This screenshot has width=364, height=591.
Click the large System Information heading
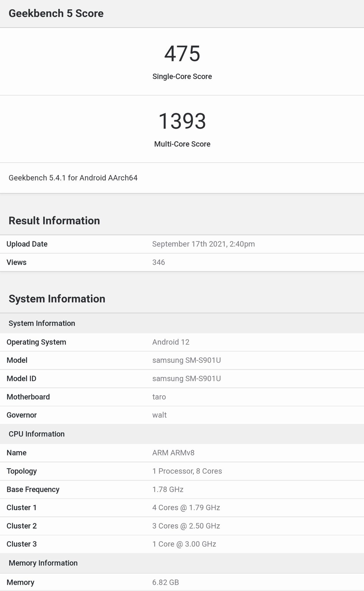click(57, 299)
